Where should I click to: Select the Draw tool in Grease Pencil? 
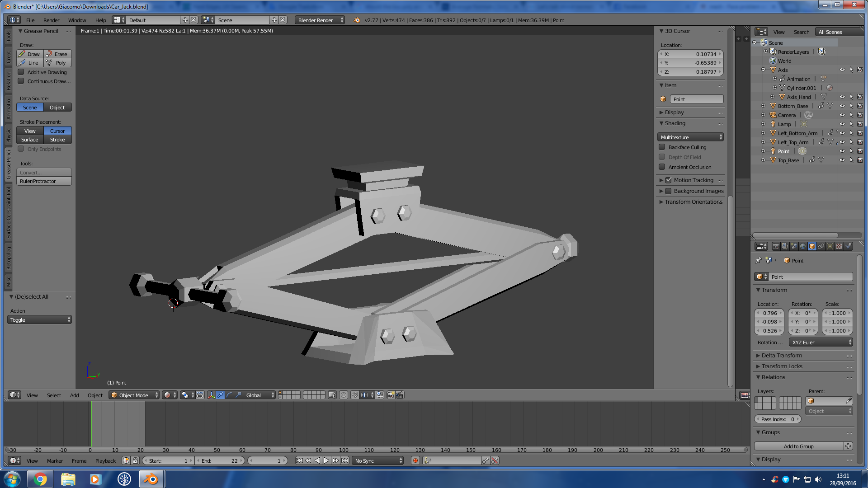click(x=30, y=54)
